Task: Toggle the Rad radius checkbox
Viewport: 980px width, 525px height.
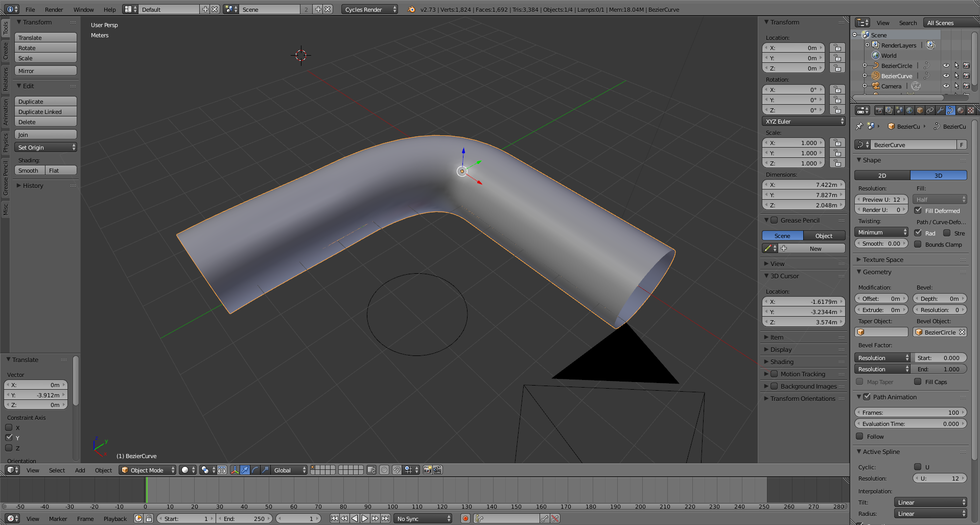Action: click(x=918, y=232)
